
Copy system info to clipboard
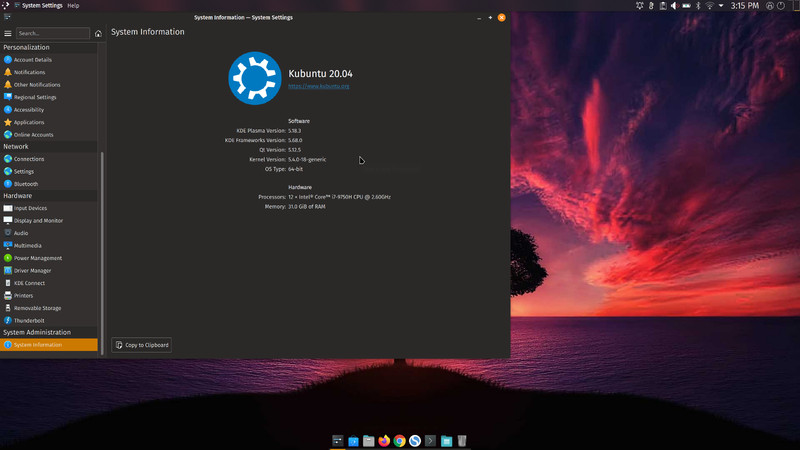(142, 345)
